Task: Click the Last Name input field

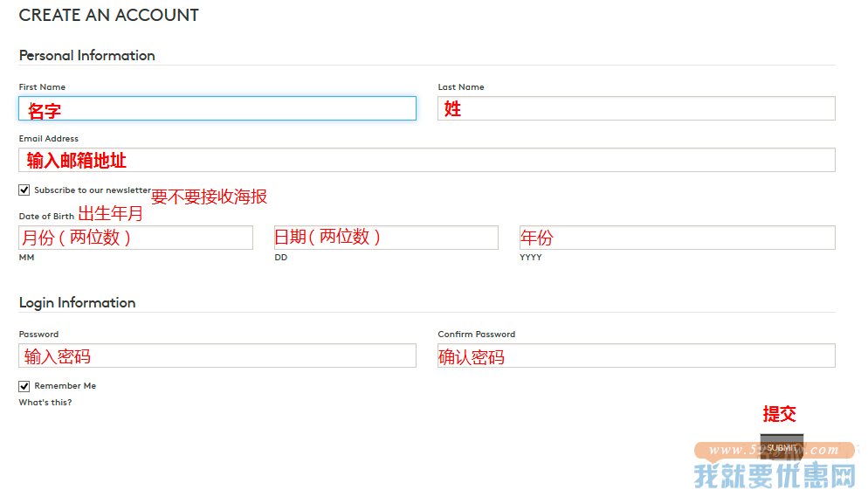Action: point(636,108)
